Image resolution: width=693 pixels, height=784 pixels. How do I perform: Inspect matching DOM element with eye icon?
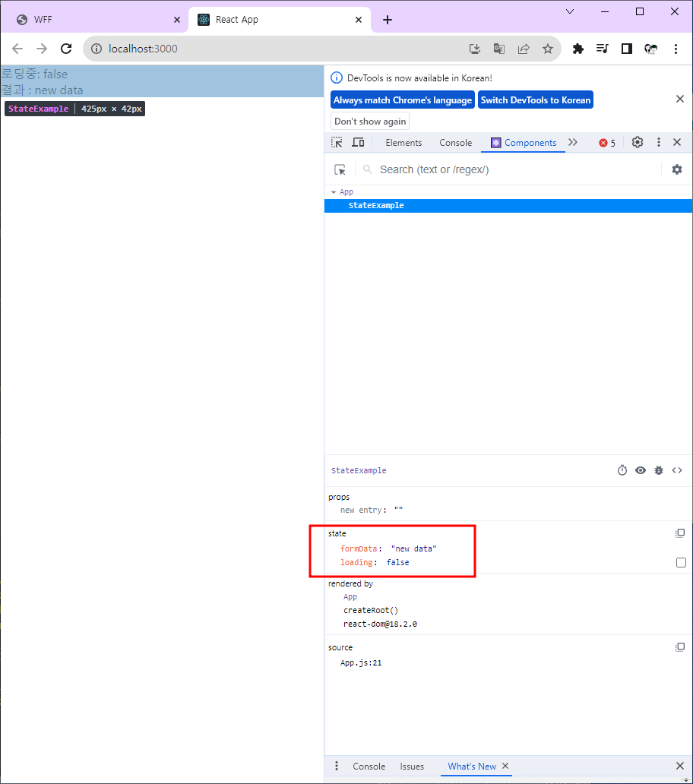click(x=641, y=470)
